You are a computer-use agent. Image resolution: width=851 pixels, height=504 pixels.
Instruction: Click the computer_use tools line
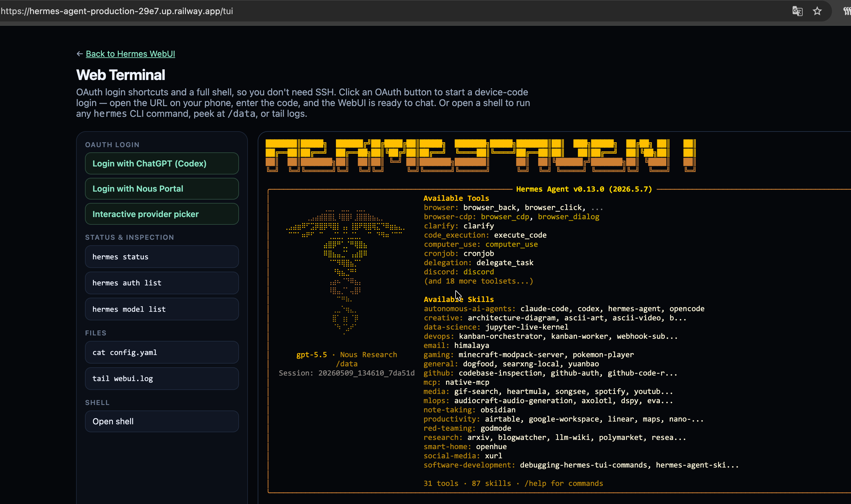[480, 244]
